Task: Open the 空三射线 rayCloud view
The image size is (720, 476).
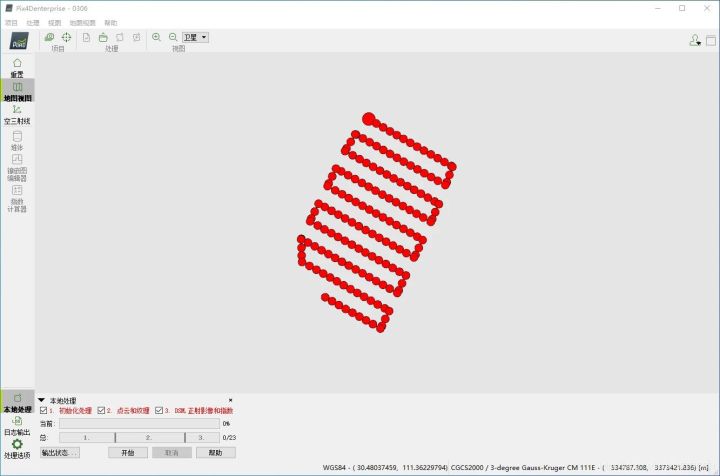Action: 17,115
